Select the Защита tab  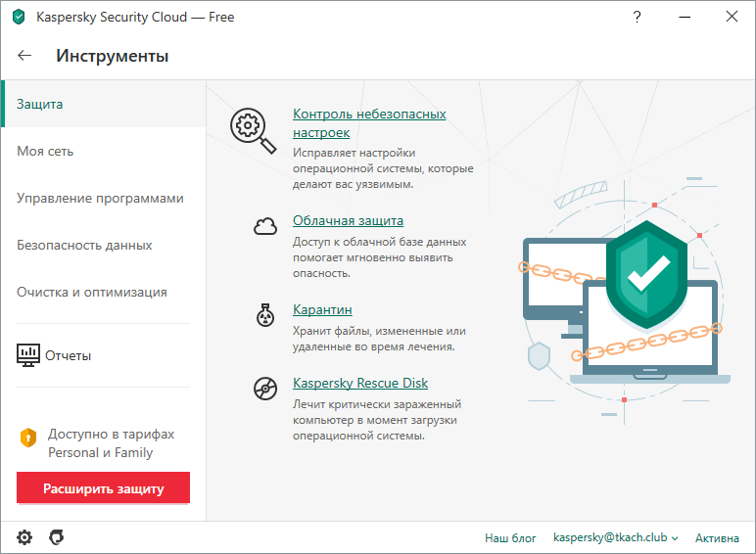click(x=104, y=104)
